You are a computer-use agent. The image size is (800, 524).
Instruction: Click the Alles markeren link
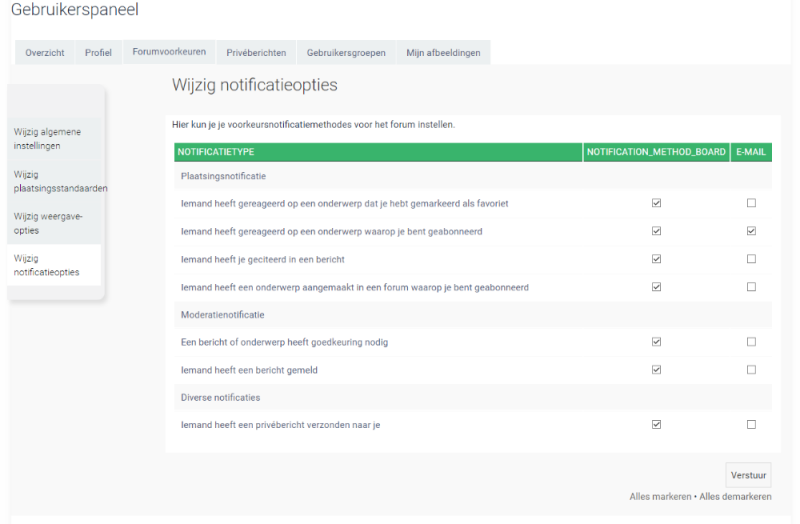(661, 497)
